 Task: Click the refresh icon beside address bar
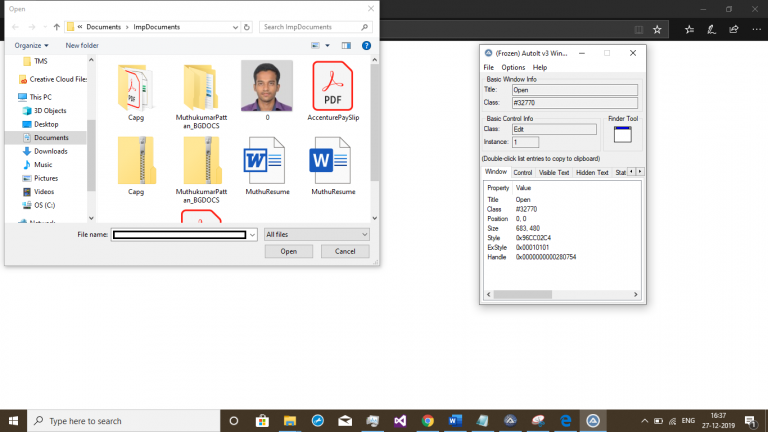pos(247,27)
